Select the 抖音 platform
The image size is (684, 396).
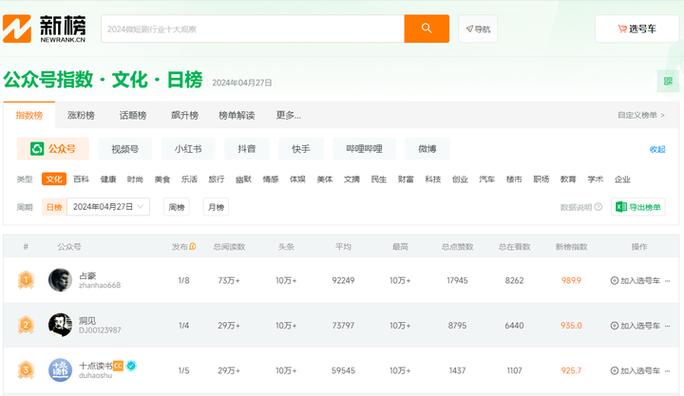point(246,149)
